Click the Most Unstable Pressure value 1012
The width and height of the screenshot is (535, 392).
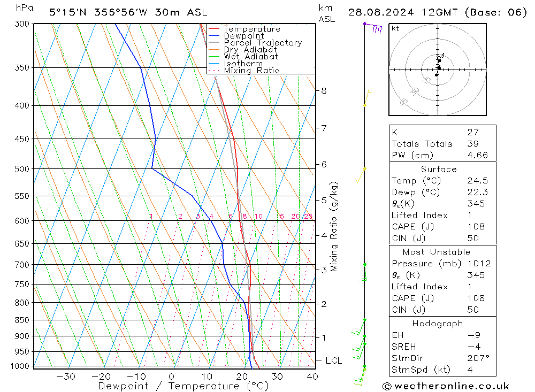(479, 263)
